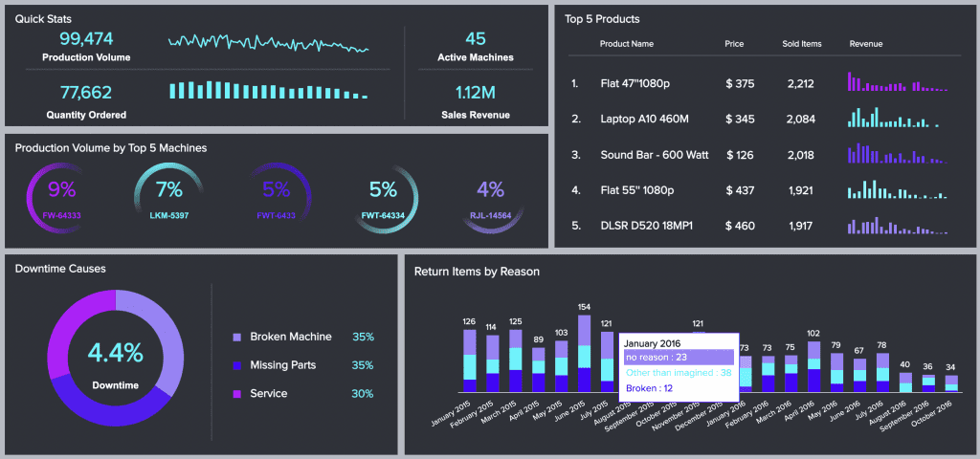This screenshot has width=980, height=459.
Task: Open the FWT-64334 machine gauge
Action: 383,199
